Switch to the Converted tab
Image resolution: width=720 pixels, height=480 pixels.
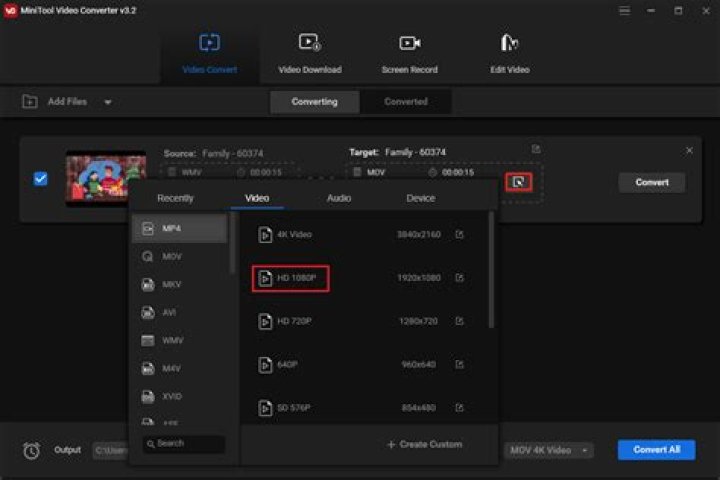tap(405, 102)
